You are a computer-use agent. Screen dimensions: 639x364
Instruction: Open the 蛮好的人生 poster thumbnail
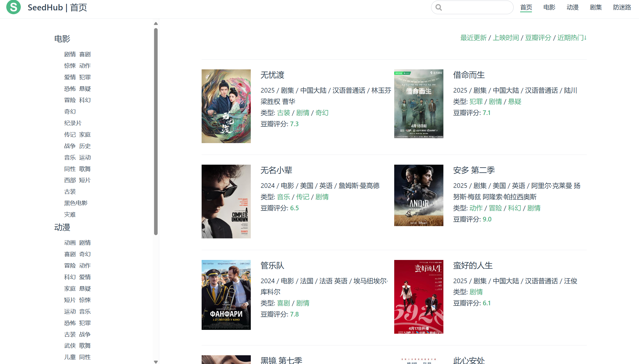(419, 297)
